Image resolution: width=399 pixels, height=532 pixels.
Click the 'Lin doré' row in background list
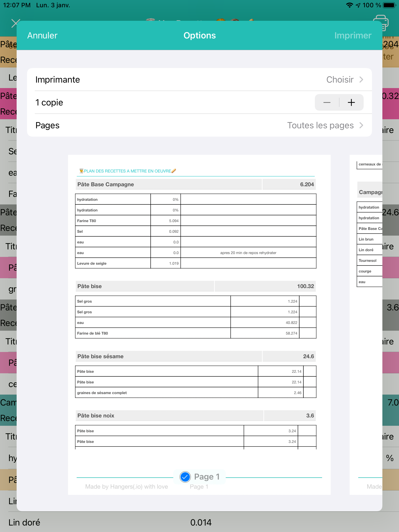(x=199, y=522)
